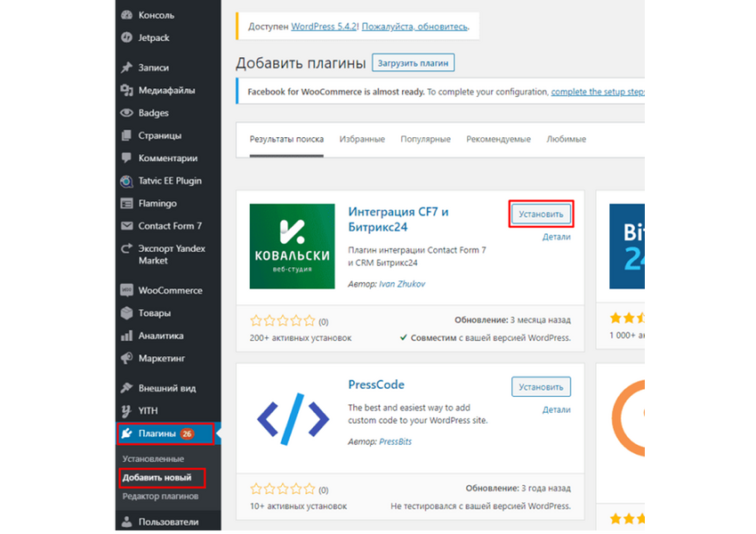This screenshot has width=756, height=534.
Task: Open Детали link for PressCode
Action: point(556,409)
